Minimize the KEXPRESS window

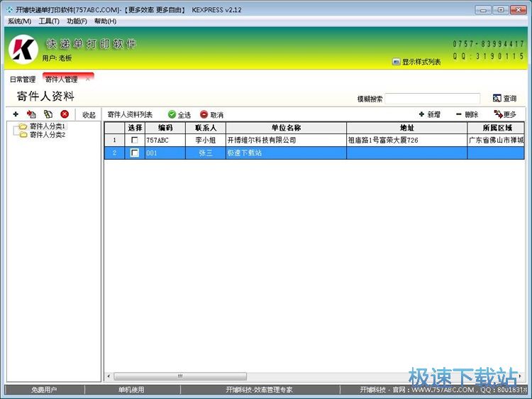click(x=483, y=10)
